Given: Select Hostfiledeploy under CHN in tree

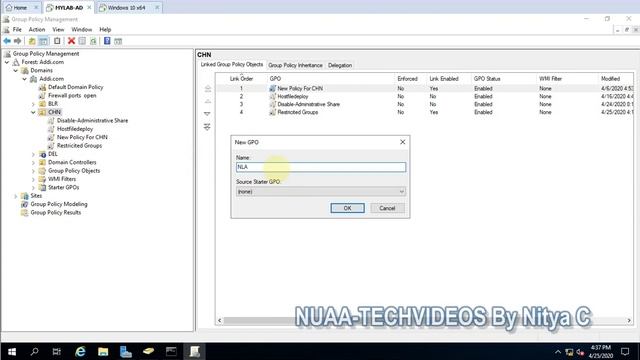Looking at the screenshot, I should (75, 129).
